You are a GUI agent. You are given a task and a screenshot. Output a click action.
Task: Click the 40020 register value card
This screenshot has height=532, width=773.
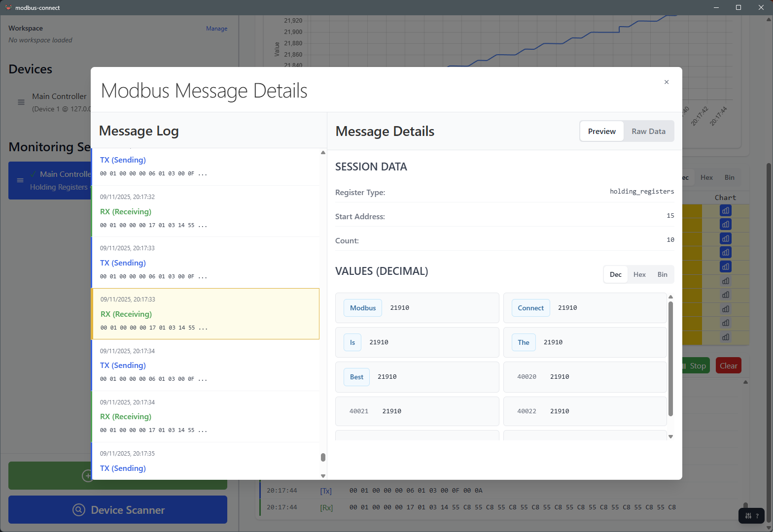point(585,377)
